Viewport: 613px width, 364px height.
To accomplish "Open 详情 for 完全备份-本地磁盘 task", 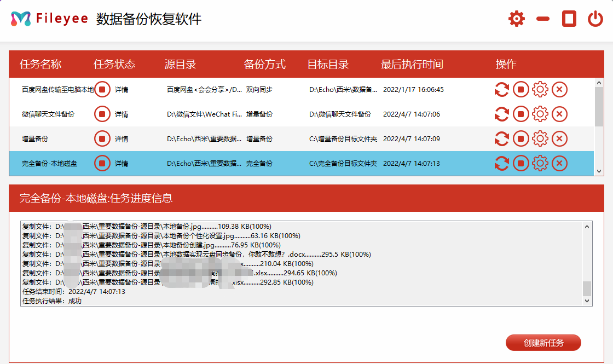I will tap(122, 163).
